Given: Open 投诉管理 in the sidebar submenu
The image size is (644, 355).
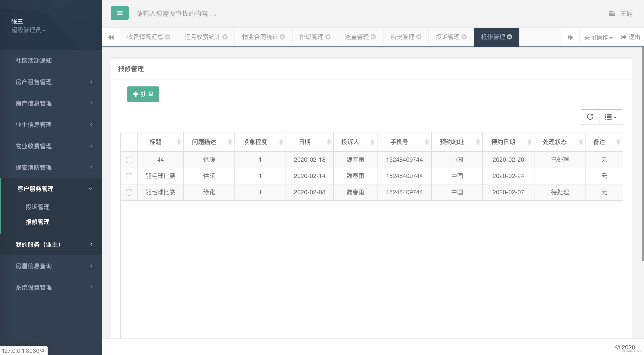Looking at the screenshot, I should (x=38, y=207).
